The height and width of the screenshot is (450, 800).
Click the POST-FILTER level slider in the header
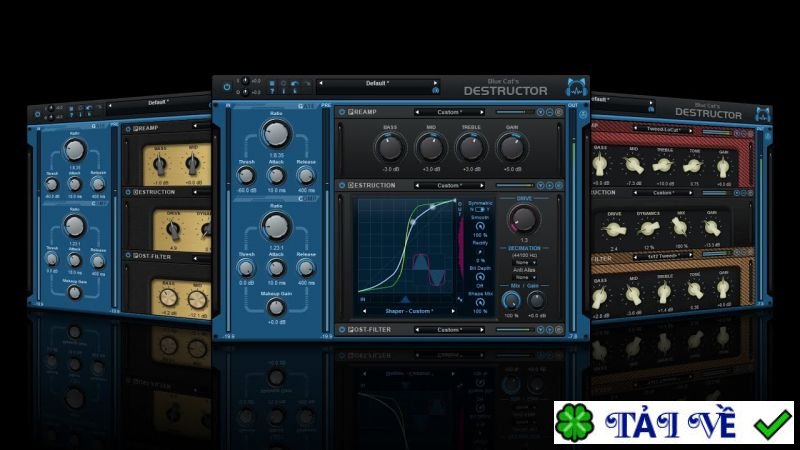[514, 330]
